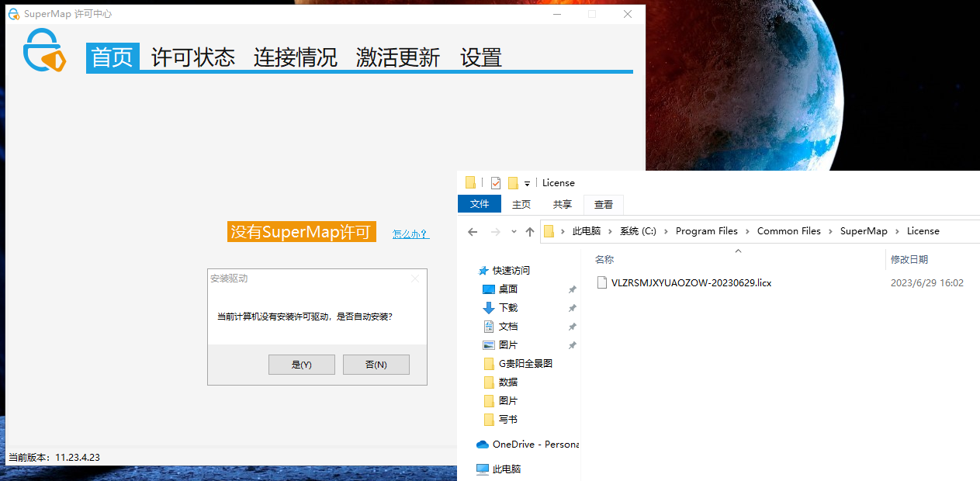Open the G贵阳全景图 folder
Screen dimensions: 980x481
[526, 363]
